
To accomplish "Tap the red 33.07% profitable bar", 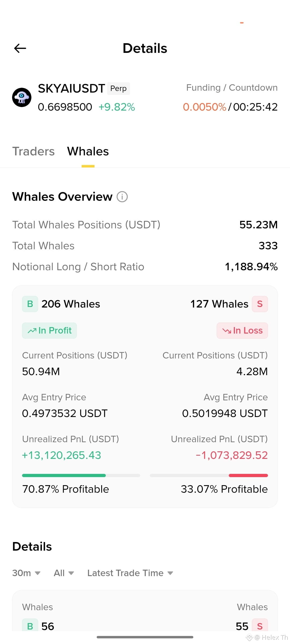I will (248, 475).
